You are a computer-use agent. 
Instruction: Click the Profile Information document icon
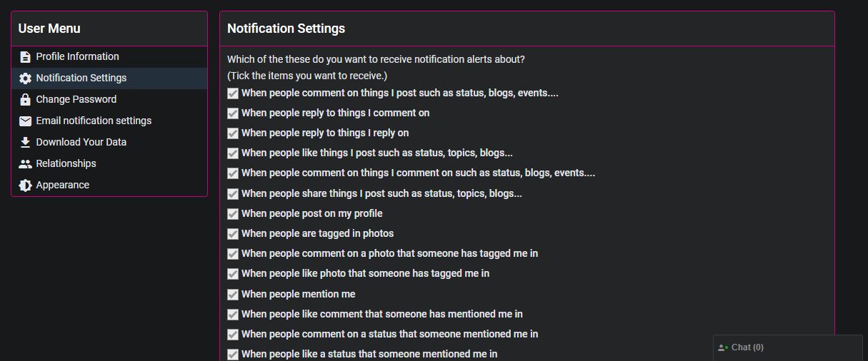25,57
